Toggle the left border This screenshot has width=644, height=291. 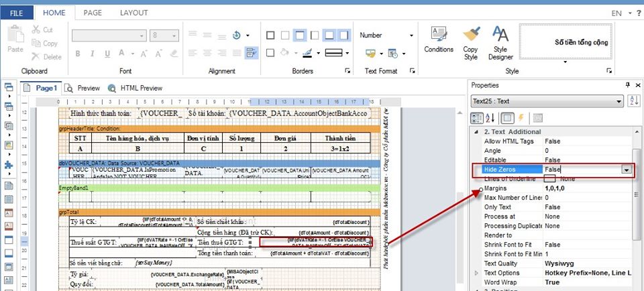315,36
